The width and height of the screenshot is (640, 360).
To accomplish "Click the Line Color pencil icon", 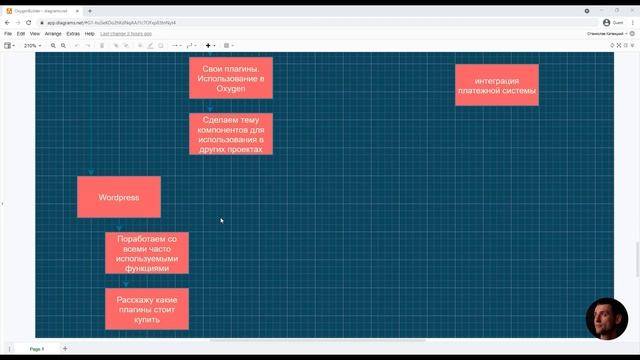I will [150, 46].
